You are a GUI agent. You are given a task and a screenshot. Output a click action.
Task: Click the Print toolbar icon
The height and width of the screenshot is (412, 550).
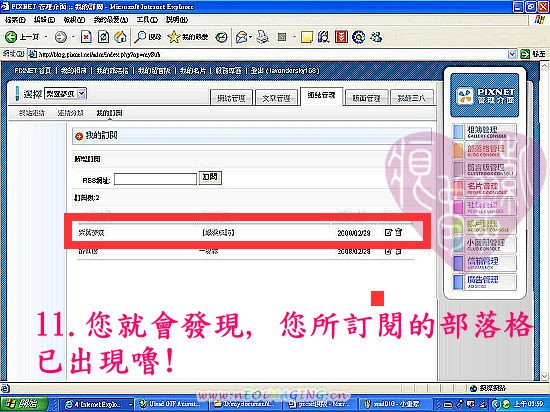pos(262,37)
